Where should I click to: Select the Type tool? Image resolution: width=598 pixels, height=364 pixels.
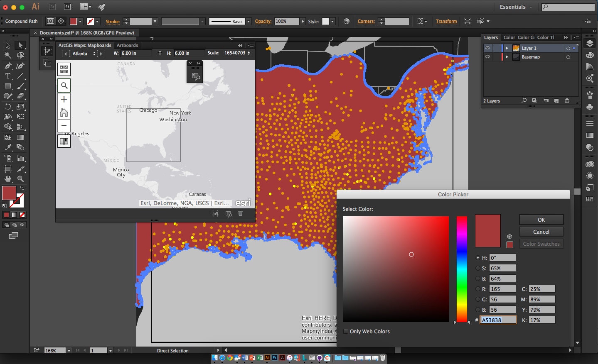8,76
